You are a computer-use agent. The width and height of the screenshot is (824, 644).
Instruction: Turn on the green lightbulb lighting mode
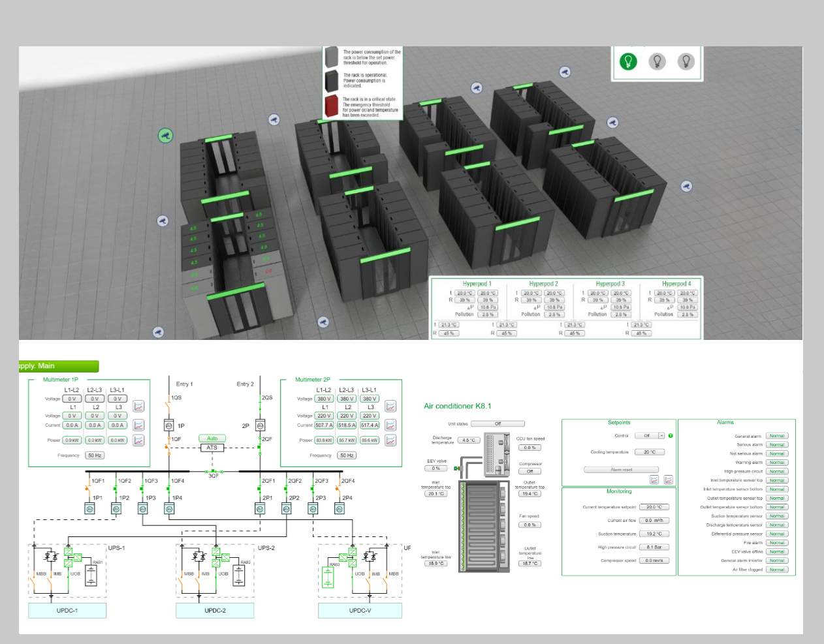tap(628, 61)
